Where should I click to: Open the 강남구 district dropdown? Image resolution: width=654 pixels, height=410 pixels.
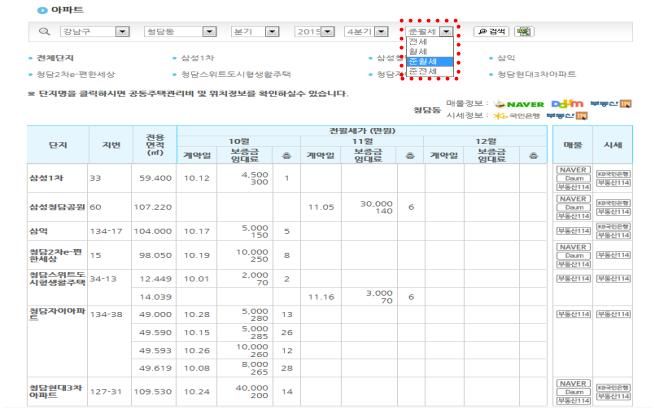tap(122, 32)
